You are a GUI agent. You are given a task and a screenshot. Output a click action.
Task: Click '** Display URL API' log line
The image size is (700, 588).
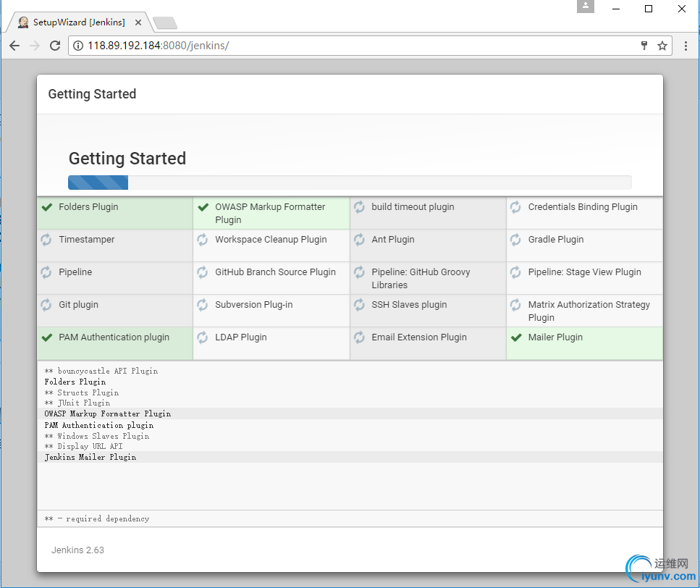pos(83,446)
